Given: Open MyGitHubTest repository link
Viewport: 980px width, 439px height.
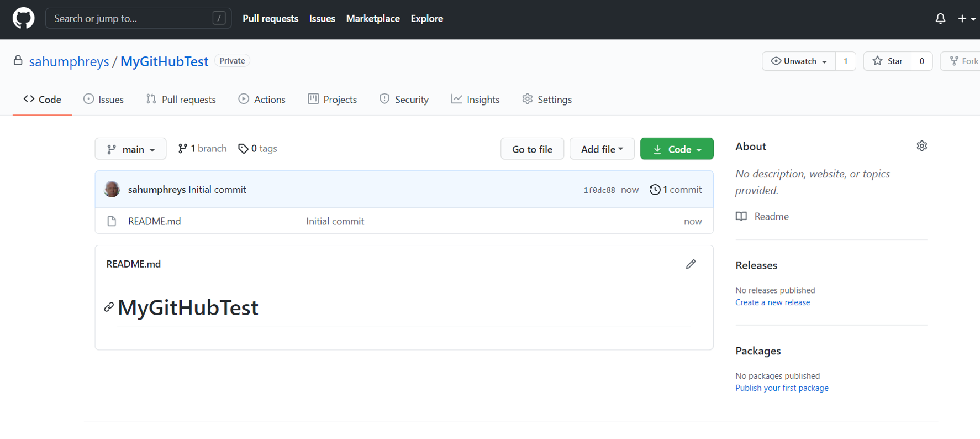Looking at the screenshot, I should click(164, 61).
